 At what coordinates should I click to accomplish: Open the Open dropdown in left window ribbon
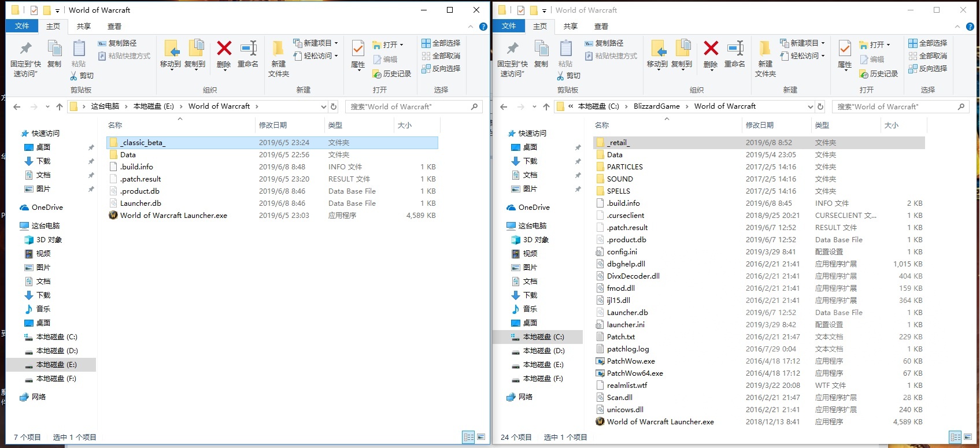[388, 45]
